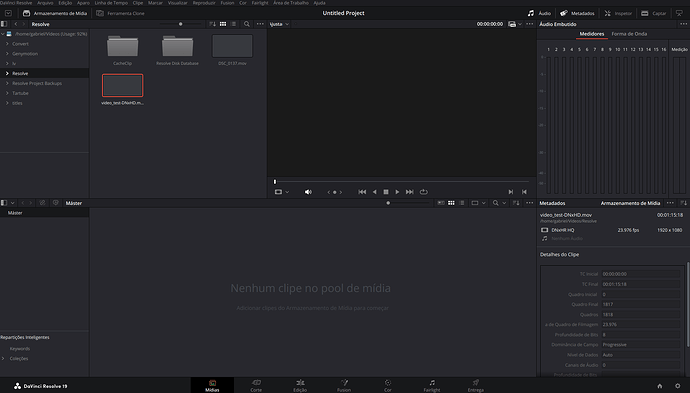Switch media storage to list view

(x=233, y=24)
